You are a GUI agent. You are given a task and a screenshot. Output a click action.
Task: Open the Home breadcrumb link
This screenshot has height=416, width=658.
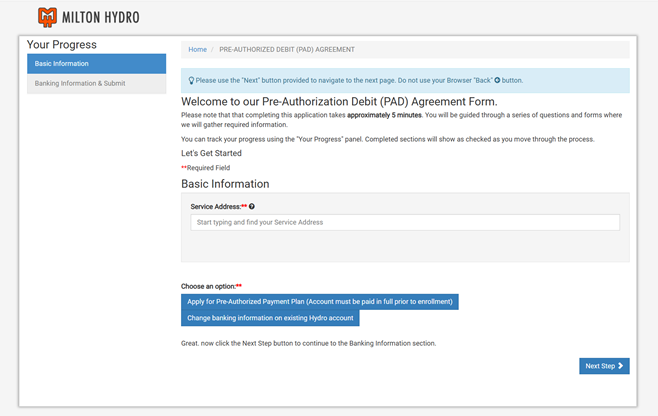pyautogui.click(x=197, y=50)
